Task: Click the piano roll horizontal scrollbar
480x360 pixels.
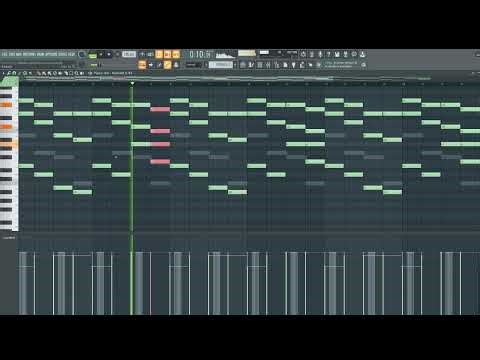Action: click(227, 79)
